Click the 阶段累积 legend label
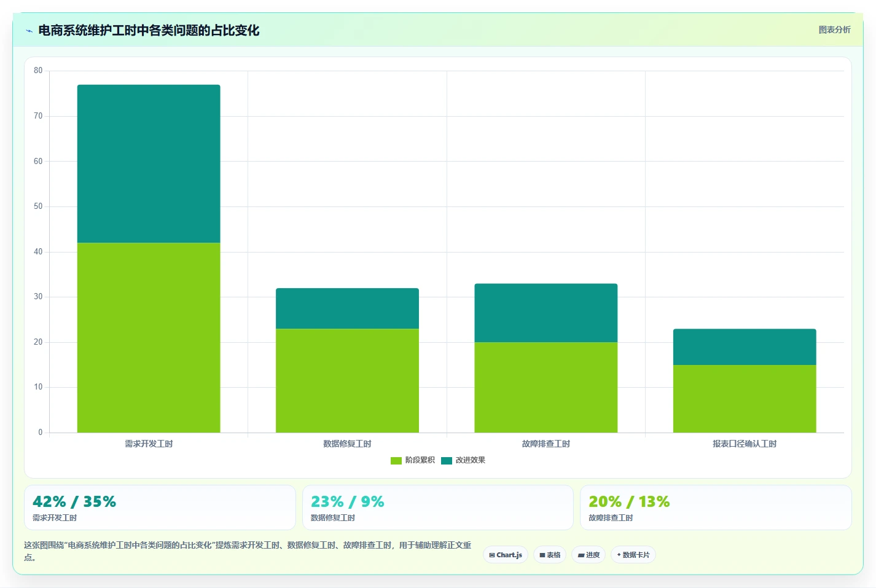 tap(420, 460)
